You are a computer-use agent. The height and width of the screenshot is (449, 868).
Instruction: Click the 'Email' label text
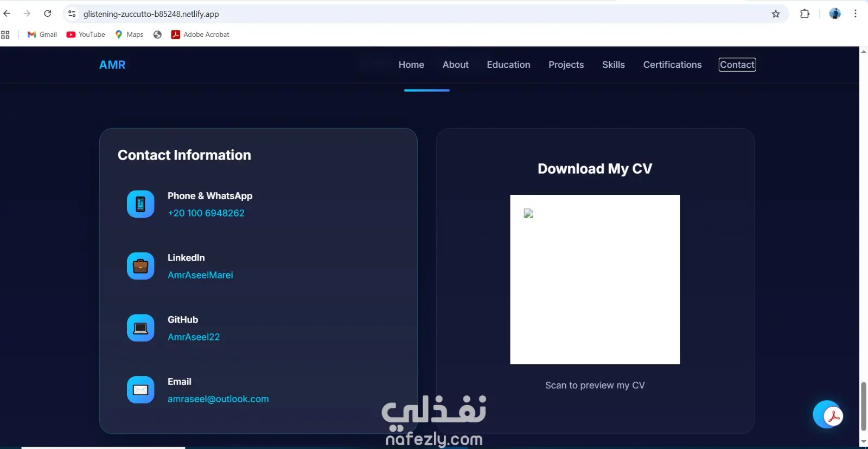click(x=180, y=382)
